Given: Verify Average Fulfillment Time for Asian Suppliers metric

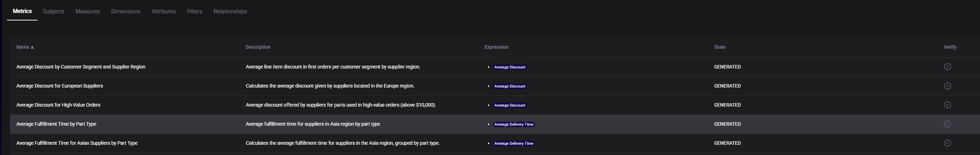Looking at the screenshot, I should point(947,143).
